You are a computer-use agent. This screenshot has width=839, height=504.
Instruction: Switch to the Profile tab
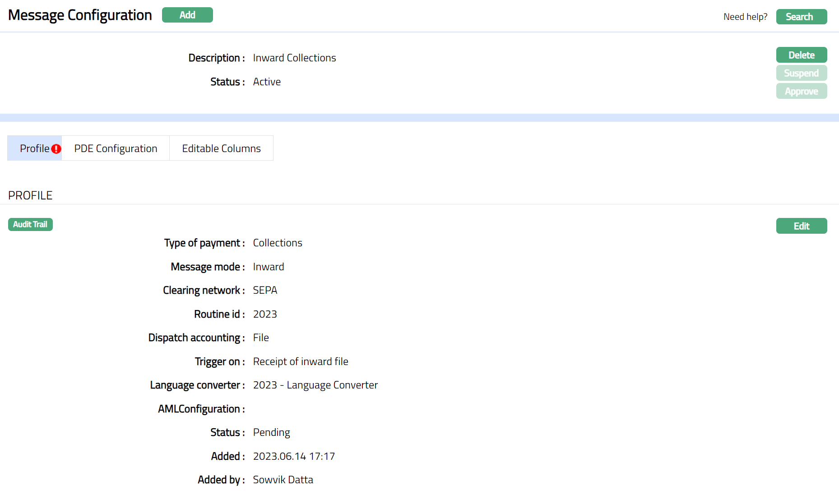[x=34, y=148]
